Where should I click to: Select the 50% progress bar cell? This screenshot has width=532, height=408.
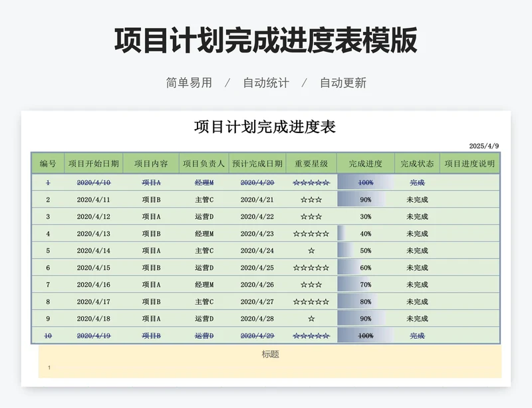coord(366,251)
